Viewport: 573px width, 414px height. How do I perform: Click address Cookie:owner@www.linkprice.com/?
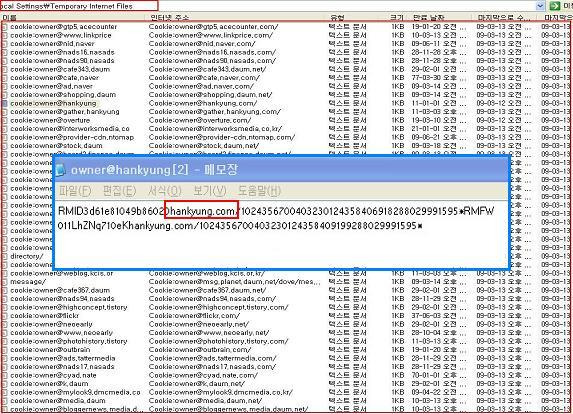(x=210, y=35)
